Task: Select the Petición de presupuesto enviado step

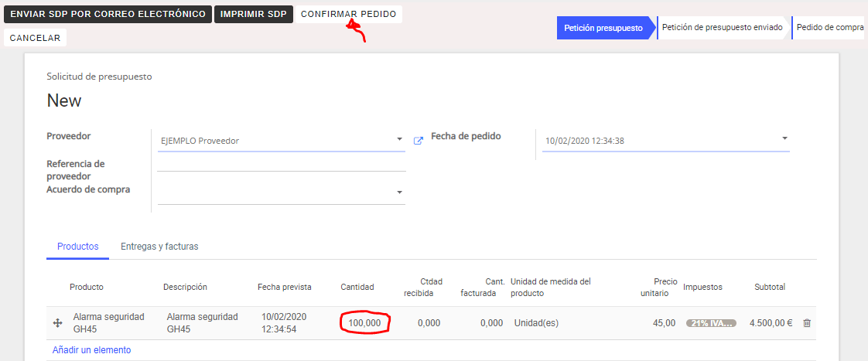Action: tap(724, 28)
